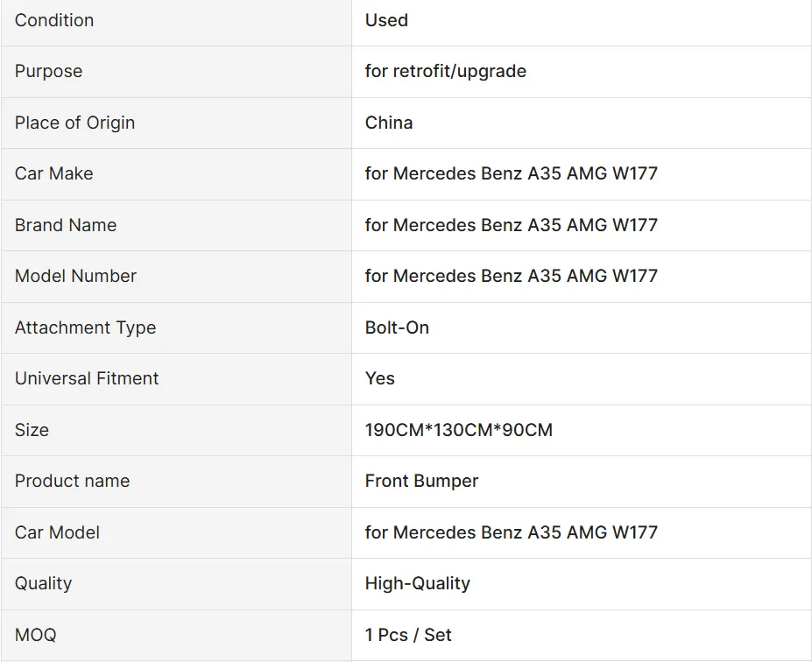Click the Attachment Type label
The height and width of the screenshot is (662, 812).
pos(85,327)
